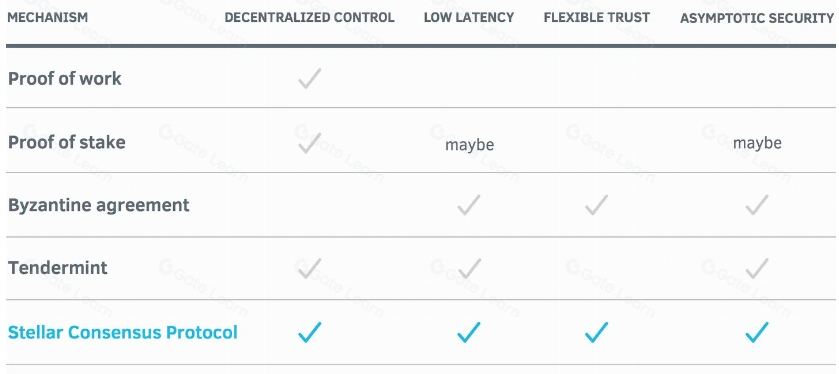Open the Stellar Consensus Protocol link
This screenshot has width=839, height=374.
pos(123,332)
